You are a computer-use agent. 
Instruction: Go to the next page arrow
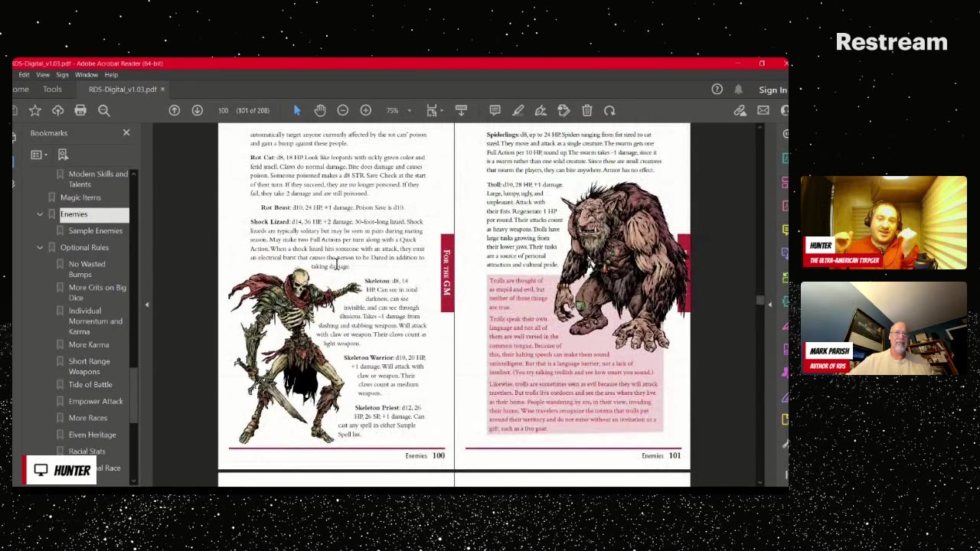(198, 110)
